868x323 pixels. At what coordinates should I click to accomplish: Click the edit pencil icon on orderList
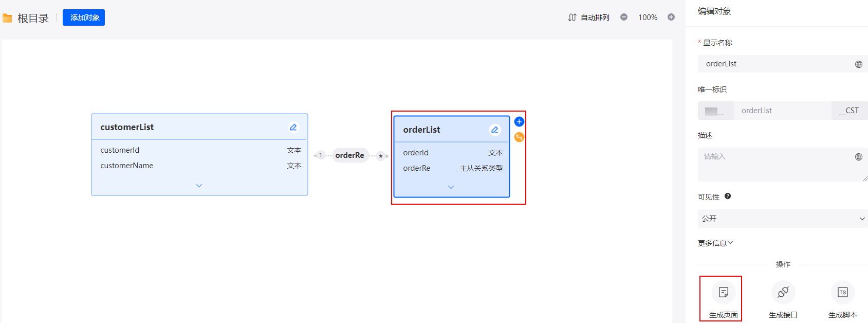[494, 130]
